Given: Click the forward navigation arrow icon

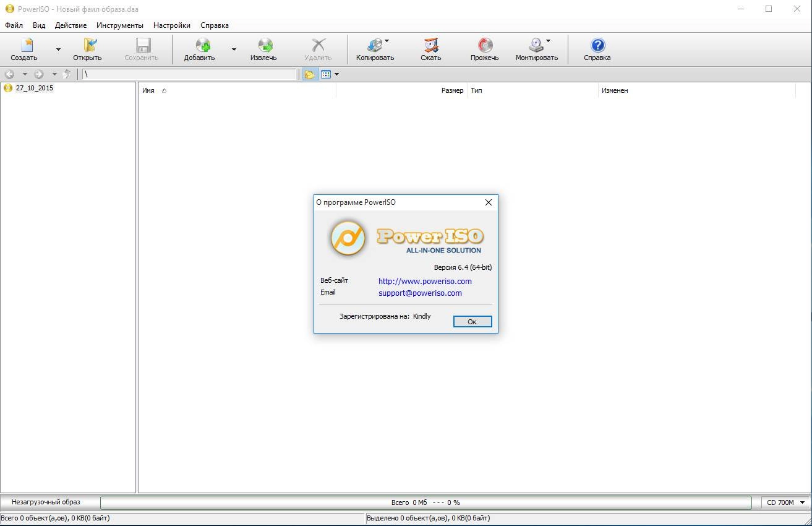Looking at the screenshot, I should coord(39,74).
